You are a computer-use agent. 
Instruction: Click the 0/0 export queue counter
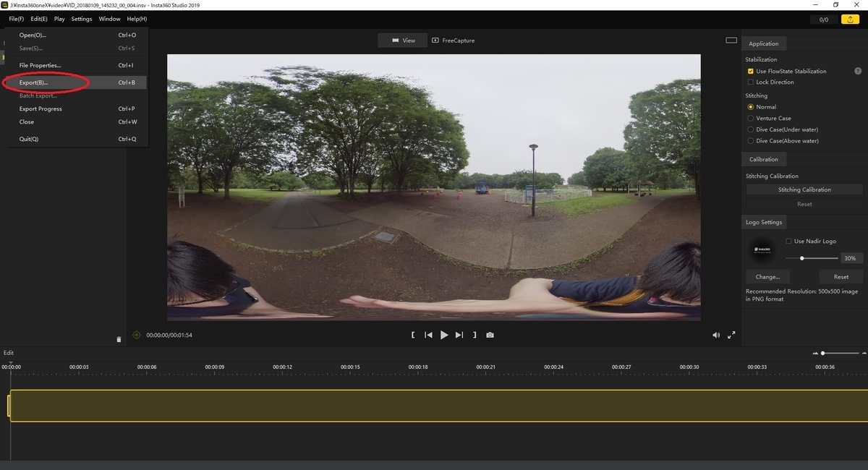[x=823, y=20]
